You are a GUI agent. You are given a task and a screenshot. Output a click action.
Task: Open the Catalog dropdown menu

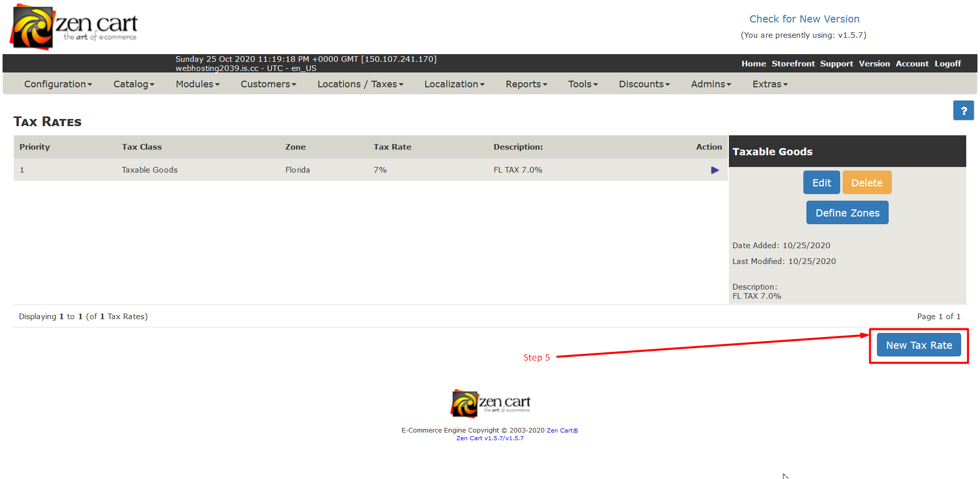click(134, 84)
